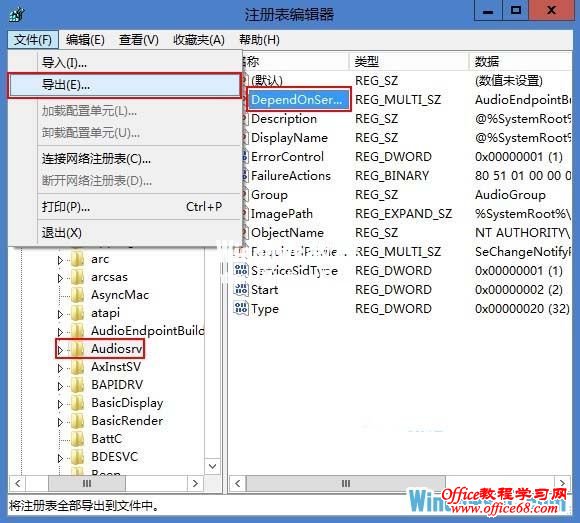Viewport: 580px width, 523px height.
Task: Click the AudioEndpointBuilder folder icon
Action: (x=77, y=331)
